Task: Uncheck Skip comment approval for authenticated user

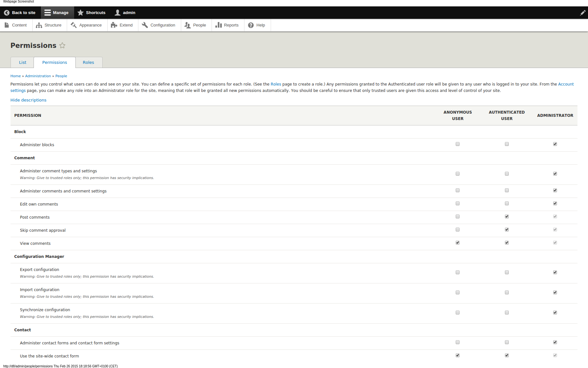Action: (507, 229)
